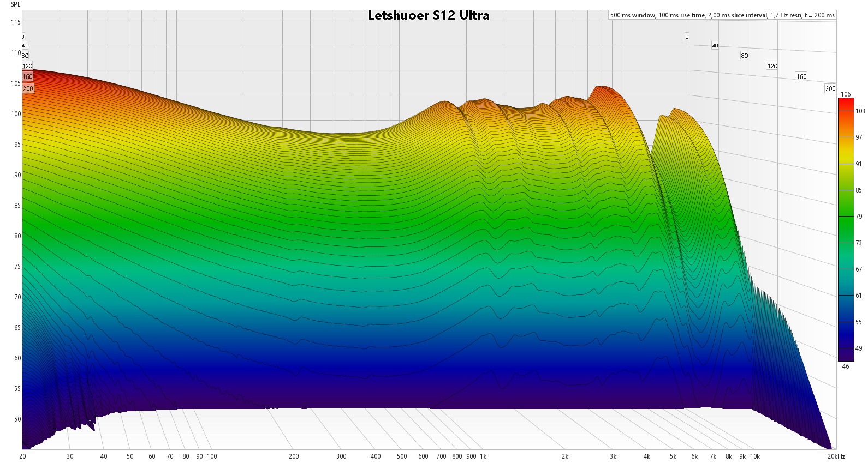Click the 79 value on the color legend
The image size is (868, 463).
click(x=859, y=217)
